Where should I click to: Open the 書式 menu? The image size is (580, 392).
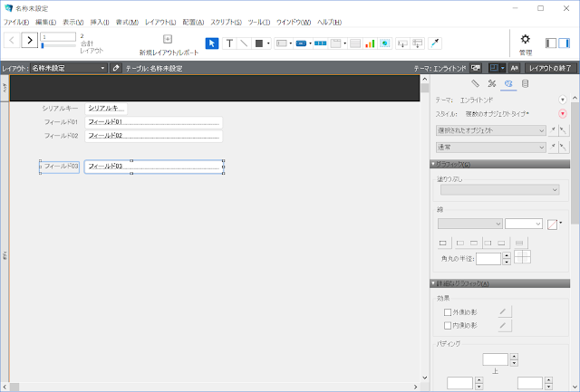pos(127,22)
